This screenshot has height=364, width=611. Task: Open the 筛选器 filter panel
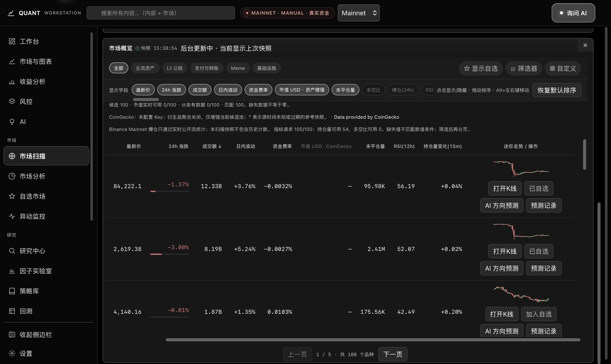tap(524, 69)
